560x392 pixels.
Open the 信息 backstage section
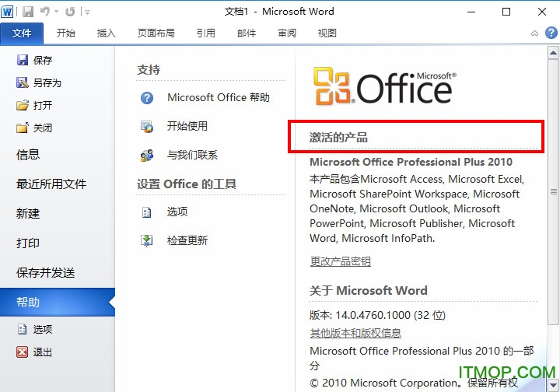[x=28, y=155]
